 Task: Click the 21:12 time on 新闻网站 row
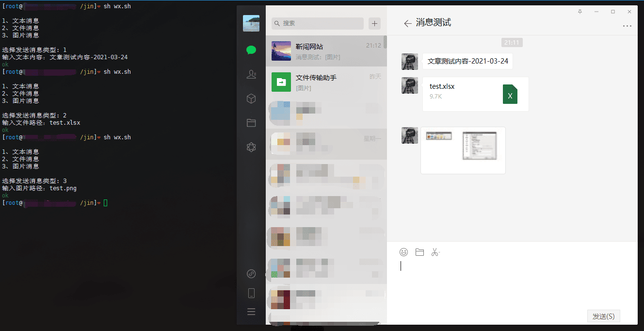point(373,46)
